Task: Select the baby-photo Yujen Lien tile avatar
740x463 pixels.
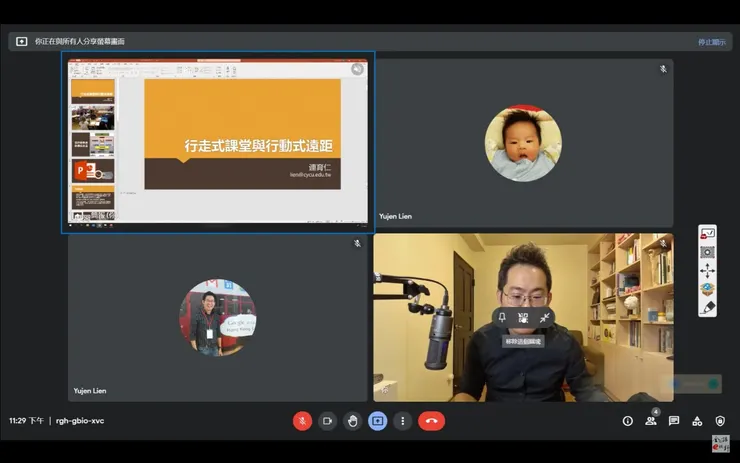Action: pos(523,143)
